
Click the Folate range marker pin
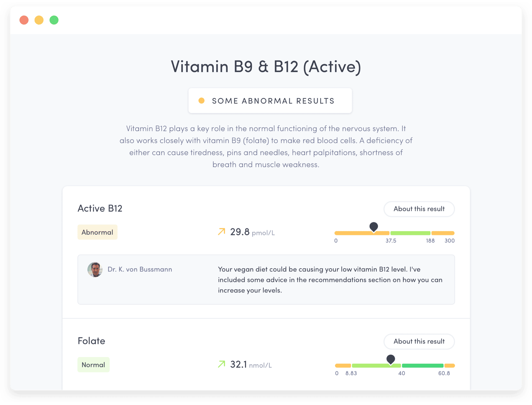(x=390, y=359)
